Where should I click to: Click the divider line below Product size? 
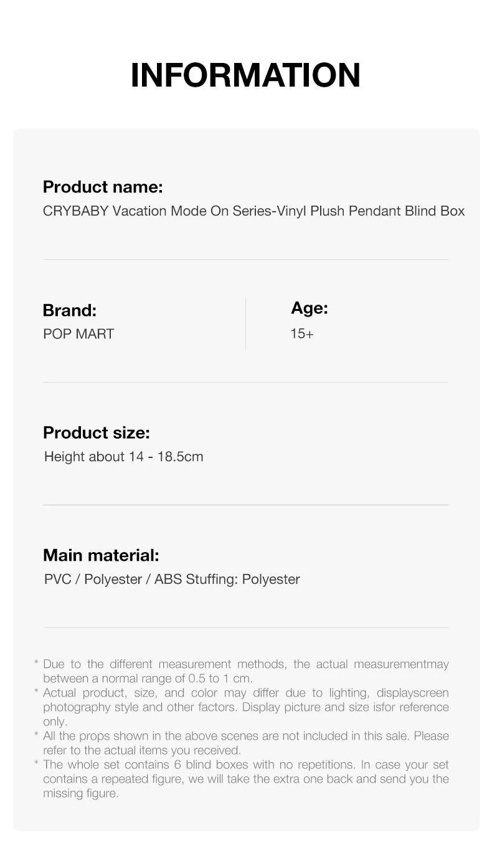[245, 505]
